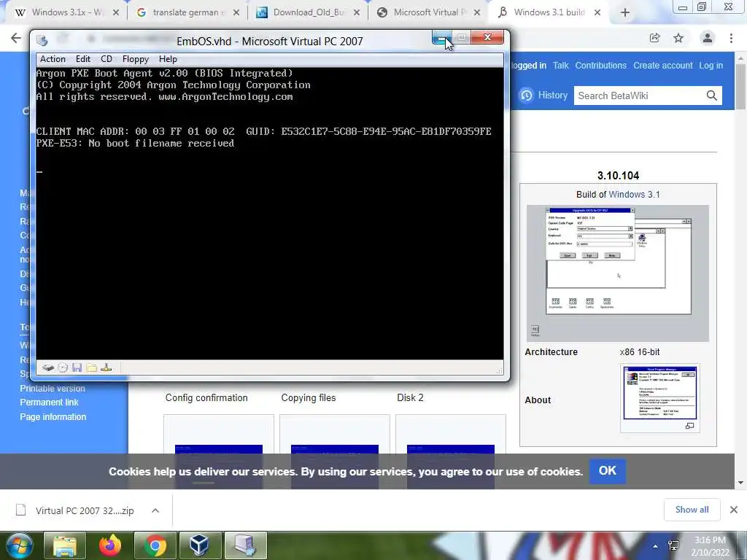747x560 pixels.
Task: Open the Edit menu in Virtual PC
Action: pyautogui.click(x=83, y=59)
